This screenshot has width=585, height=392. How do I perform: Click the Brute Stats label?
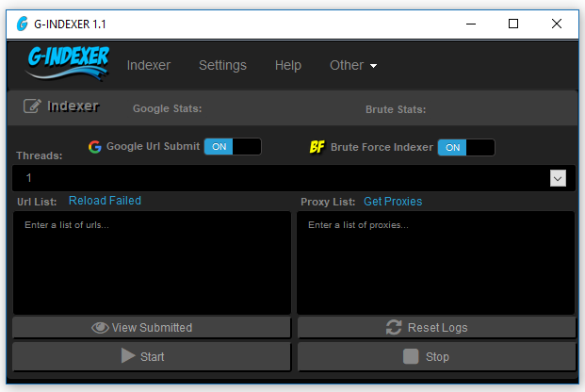pyautogui.click(x=396, y=109)
